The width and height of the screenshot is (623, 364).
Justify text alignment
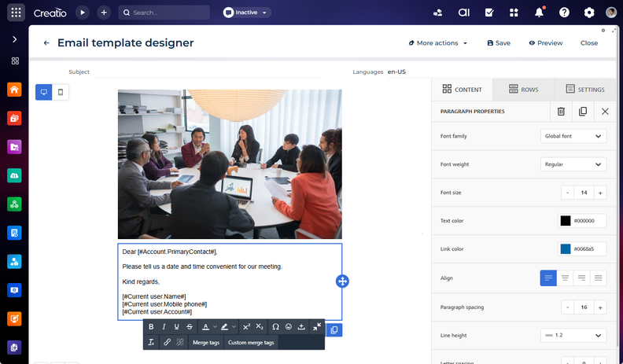point(599,278)
